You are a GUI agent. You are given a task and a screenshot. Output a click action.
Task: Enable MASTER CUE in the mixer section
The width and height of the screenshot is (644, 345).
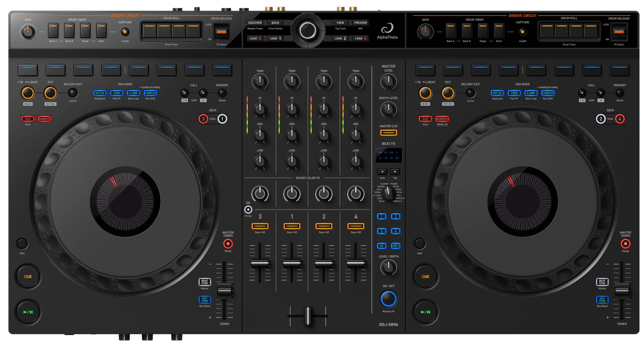[x=388, y=132]
